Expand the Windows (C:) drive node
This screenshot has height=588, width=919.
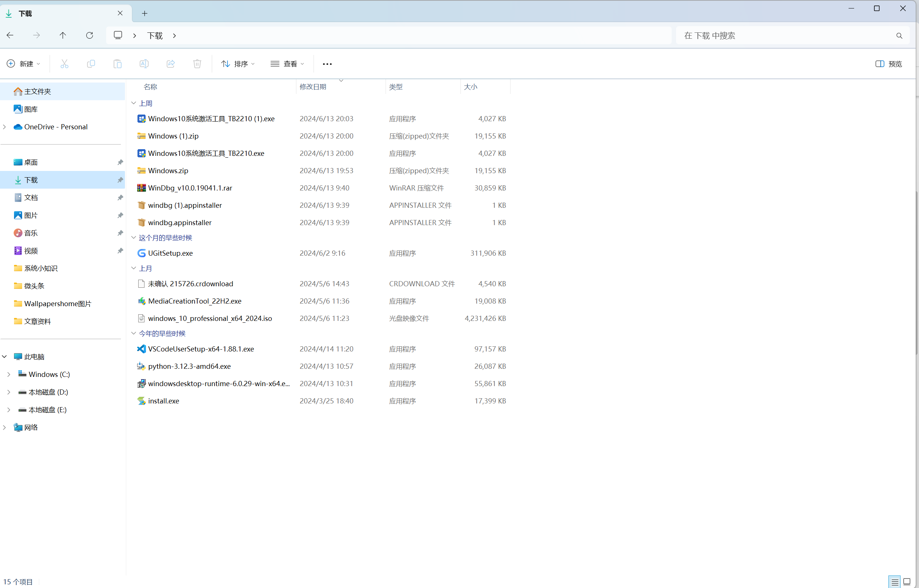(x=9, y=374)
